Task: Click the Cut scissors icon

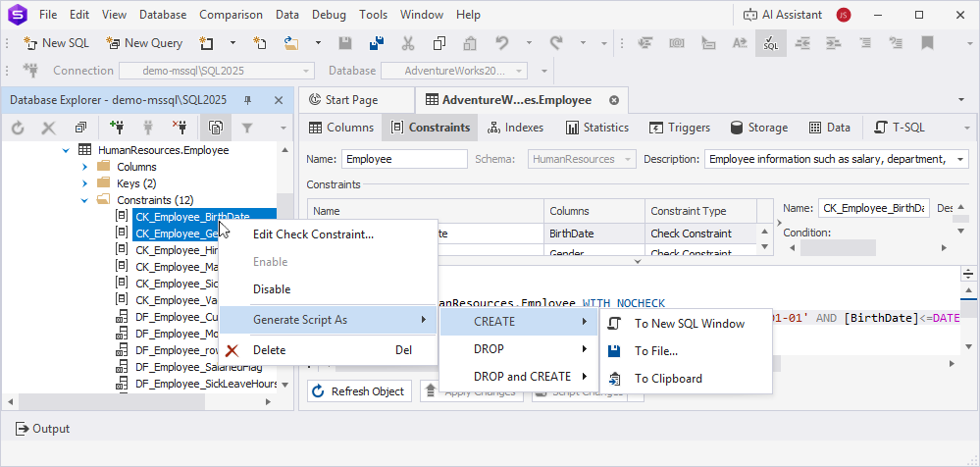Action: [408, 43]
